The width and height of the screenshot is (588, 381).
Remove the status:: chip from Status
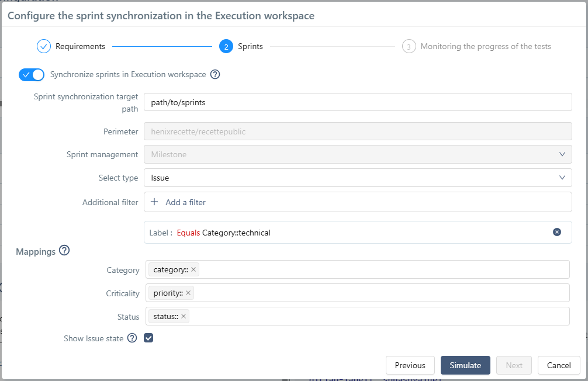point(184,316)
